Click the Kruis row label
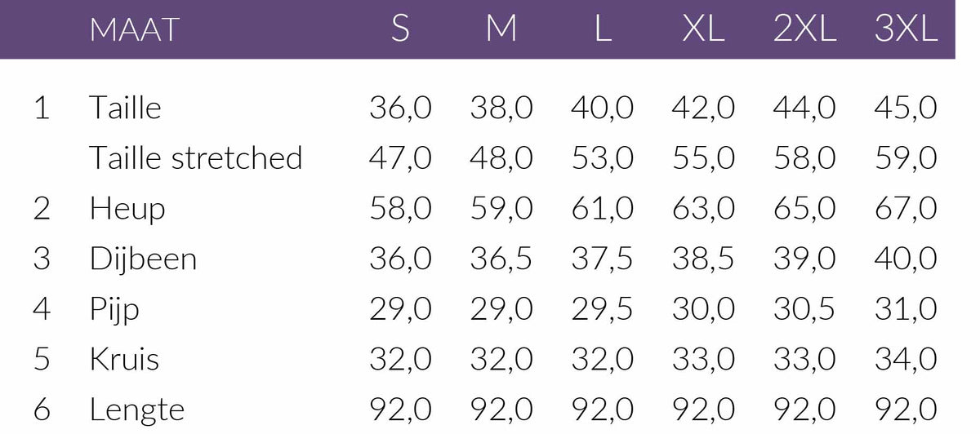Viewport: 980px width, 434px height. click(x=124, y=359)
